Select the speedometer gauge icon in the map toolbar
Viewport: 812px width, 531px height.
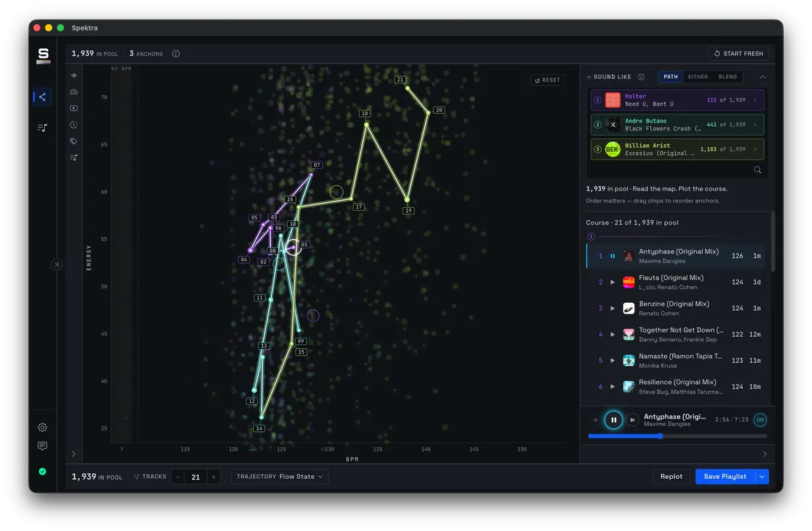point(74,92)
